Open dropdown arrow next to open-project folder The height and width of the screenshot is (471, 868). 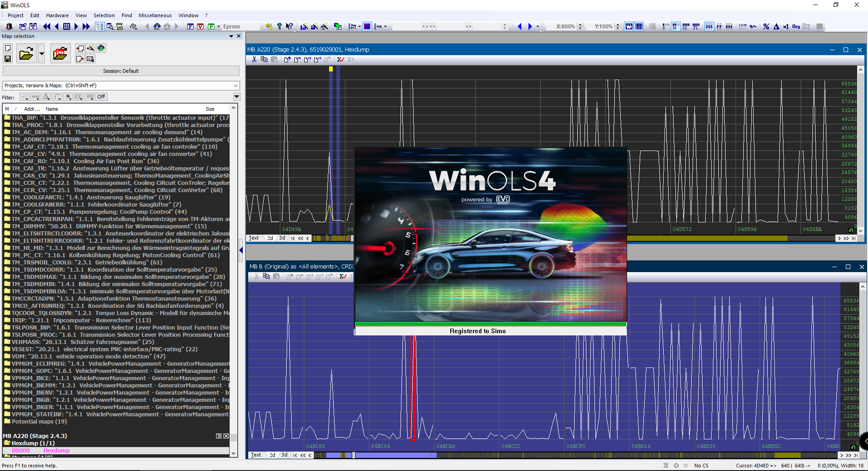tap(42, 54)
